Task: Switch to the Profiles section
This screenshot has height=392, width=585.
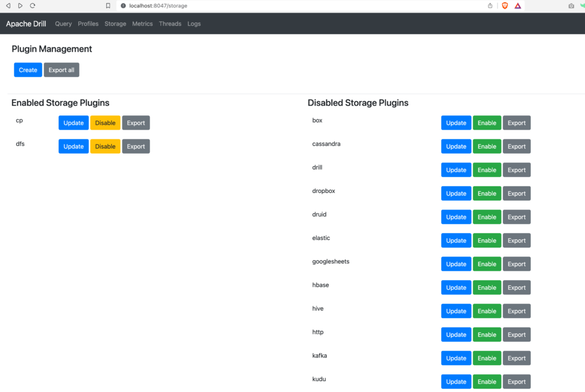Action: (88, 23)
